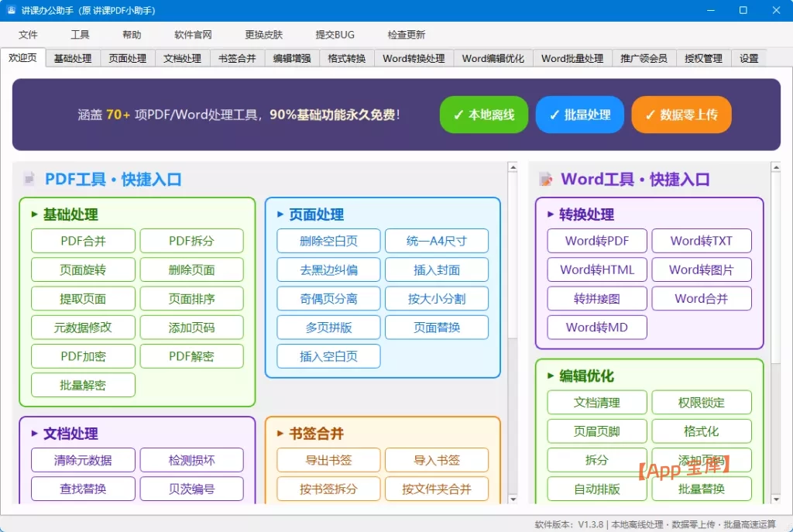Screen dimensions: 793x532
Task: Open the 多页拼版 tool
Action: [x=328, y=328]
